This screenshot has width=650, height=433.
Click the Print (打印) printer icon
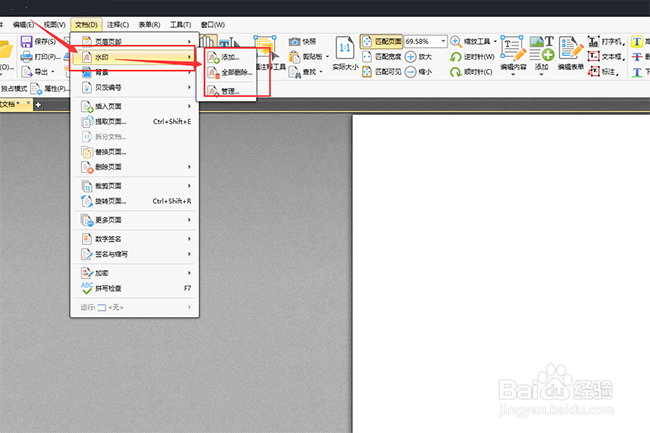pos(27,57)
